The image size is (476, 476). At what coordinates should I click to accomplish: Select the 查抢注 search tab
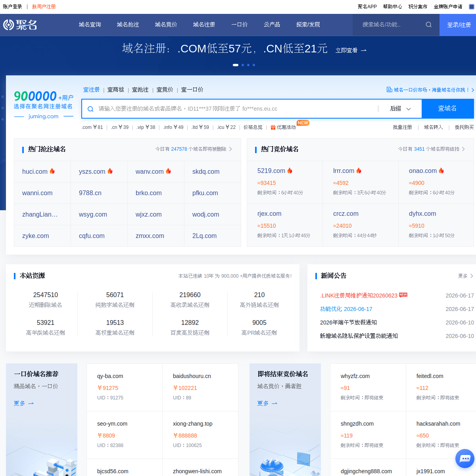tap(140, 90)
